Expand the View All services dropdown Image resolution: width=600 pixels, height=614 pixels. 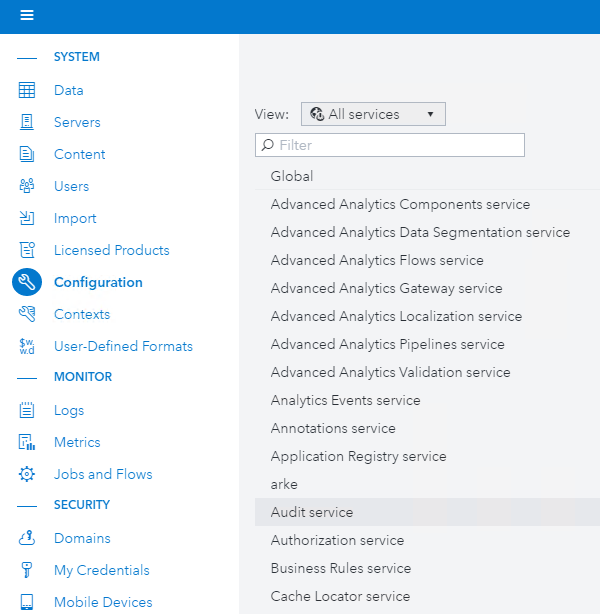click(x=373, y=114)
